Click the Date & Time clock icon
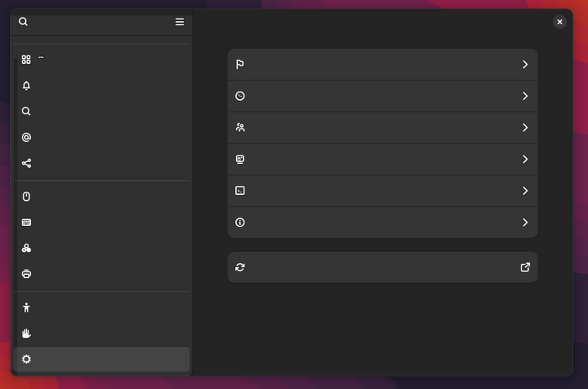The height and width of the screenshot is (389, 588). click(240, 96)
